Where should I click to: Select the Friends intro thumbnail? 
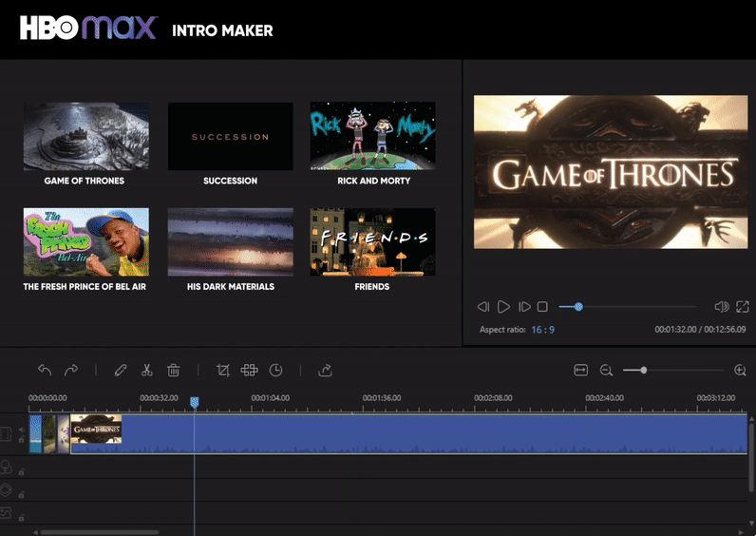point(372,241)
